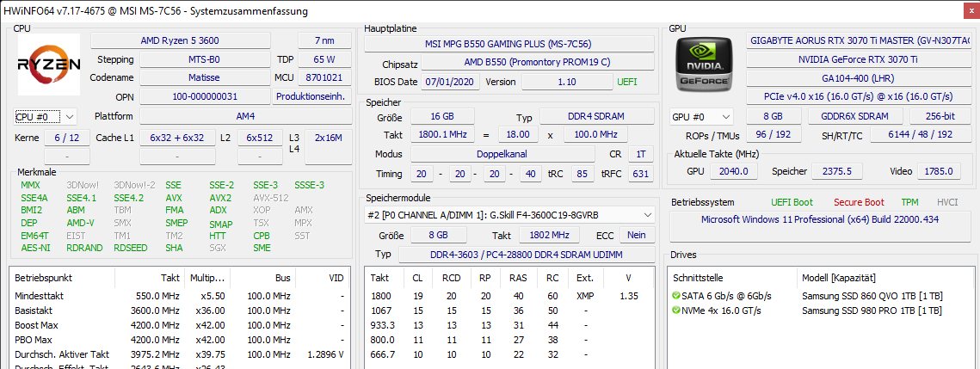Click the L2 6x512 cache field
Viewport: 980px width, 369px height.
coord(262,138)
